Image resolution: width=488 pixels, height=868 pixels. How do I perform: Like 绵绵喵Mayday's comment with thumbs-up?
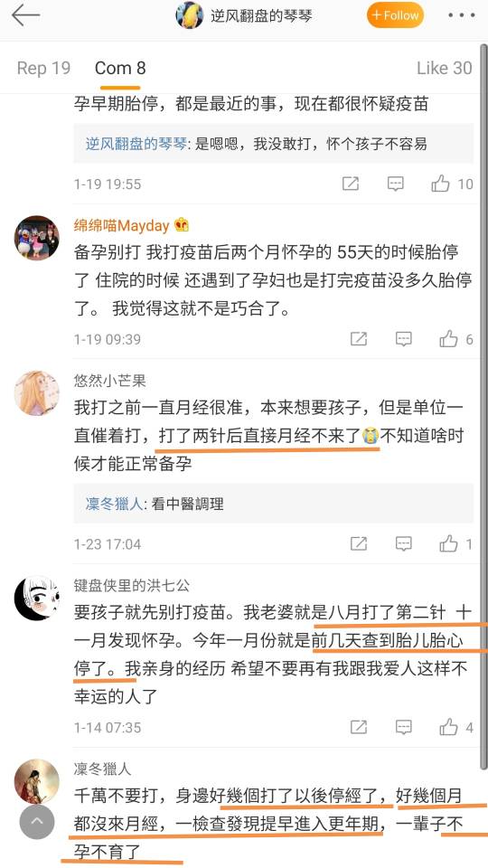point(449,339)
